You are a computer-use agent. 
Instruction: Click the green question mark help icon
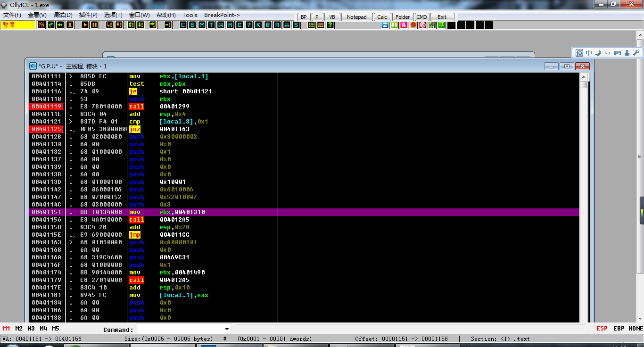[x=330, y=25]
